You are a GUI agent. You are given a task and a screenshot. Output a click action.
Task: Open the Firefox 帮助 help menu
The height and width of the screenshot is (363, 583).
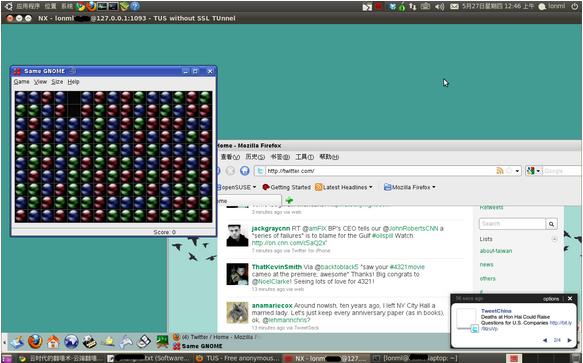click(329, 157)
